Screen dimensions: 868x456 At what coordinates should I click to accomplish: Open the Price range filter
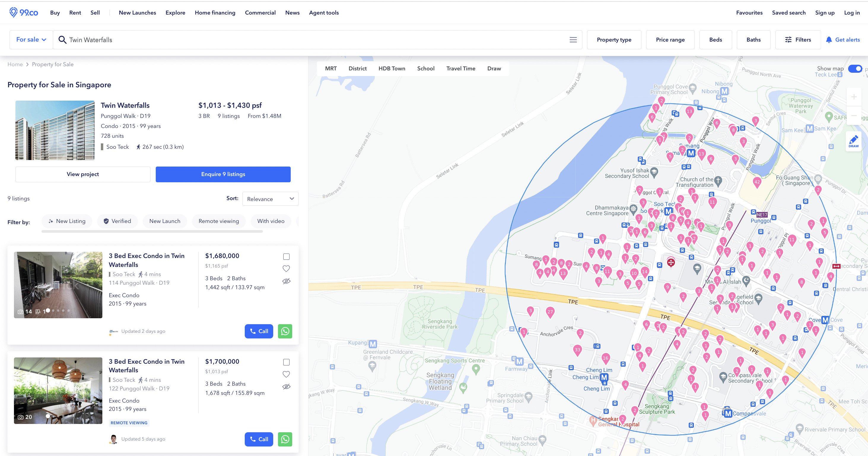click(x=670, y=40)
